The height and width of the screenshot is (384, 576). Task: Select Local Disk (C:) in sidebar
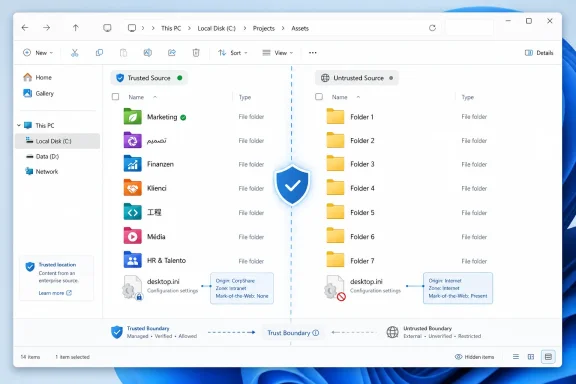point(57,141)
